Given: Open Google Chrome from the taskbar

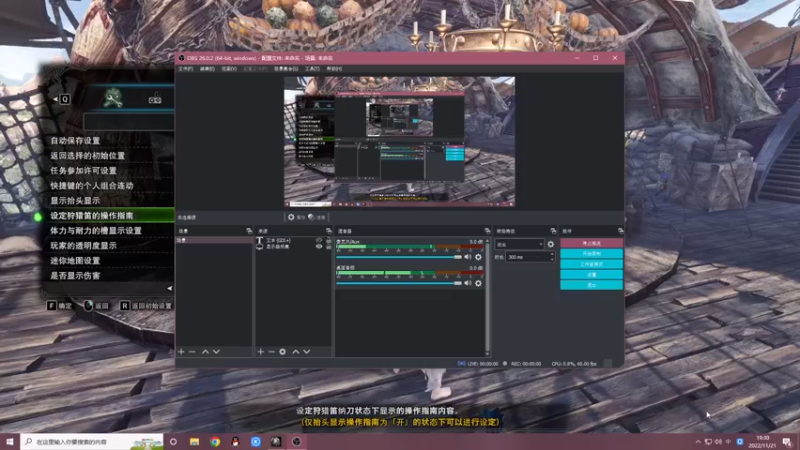Looking at the screenshot, I should point(215,442).
